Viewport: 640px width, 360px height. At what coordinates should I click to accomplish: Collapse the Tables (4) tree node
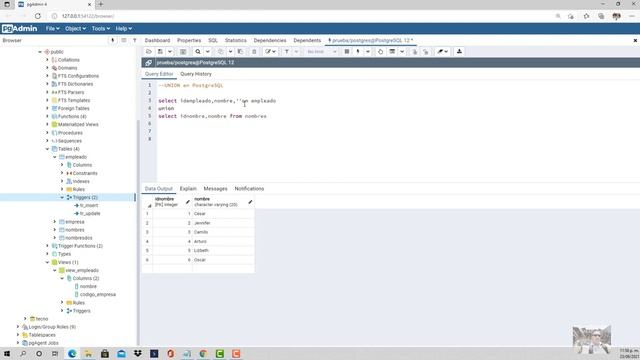[47, 149]
